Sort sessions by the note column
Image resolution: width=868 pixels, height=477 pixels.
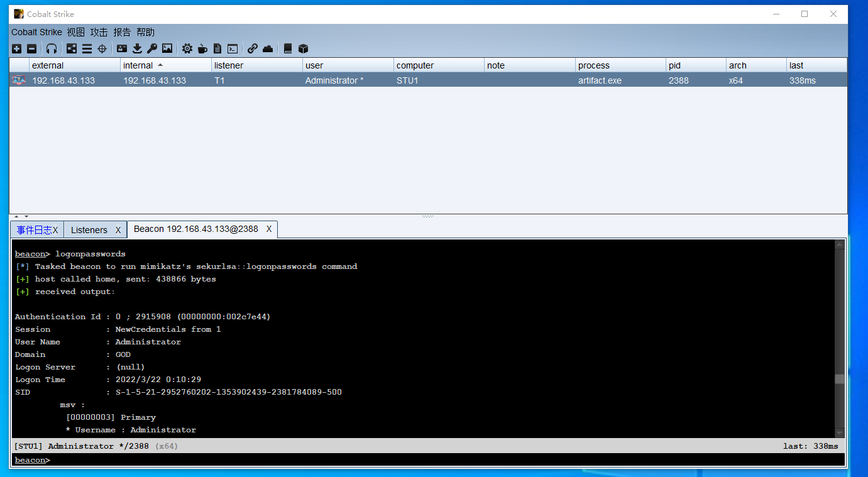click(x=530, y=65)
